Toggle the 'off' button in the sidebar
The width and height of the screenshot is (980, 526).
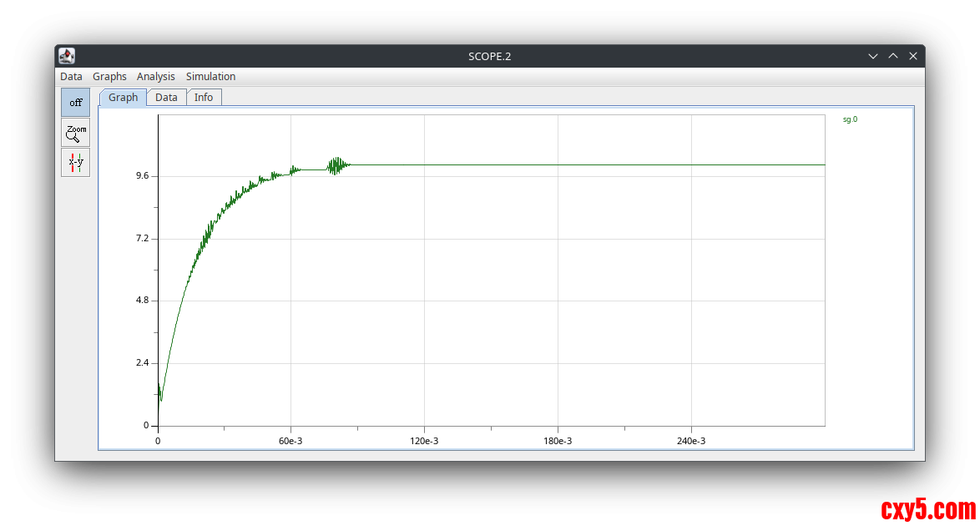tap(75, 103)
